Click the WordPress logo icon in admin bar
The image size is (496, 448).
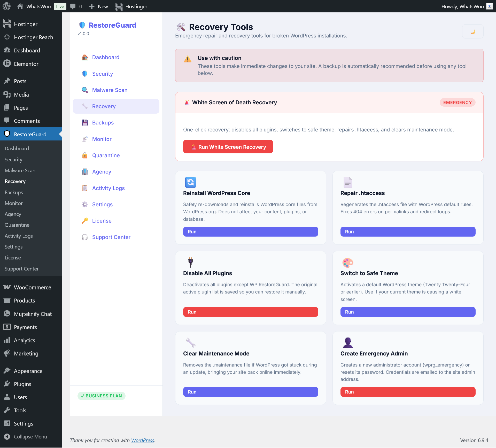coord(6,6)
